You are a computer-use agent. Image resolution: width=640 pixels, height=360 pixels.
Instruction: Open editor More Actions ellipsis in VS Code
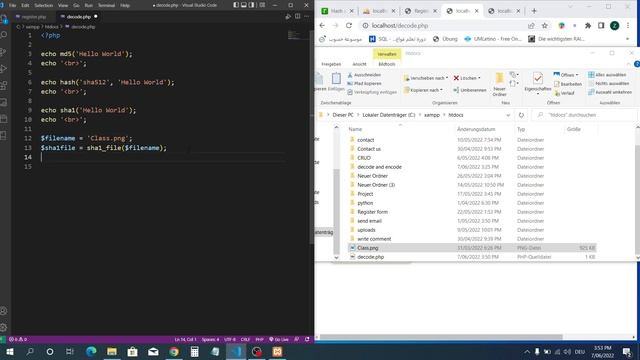pos(307,16)
